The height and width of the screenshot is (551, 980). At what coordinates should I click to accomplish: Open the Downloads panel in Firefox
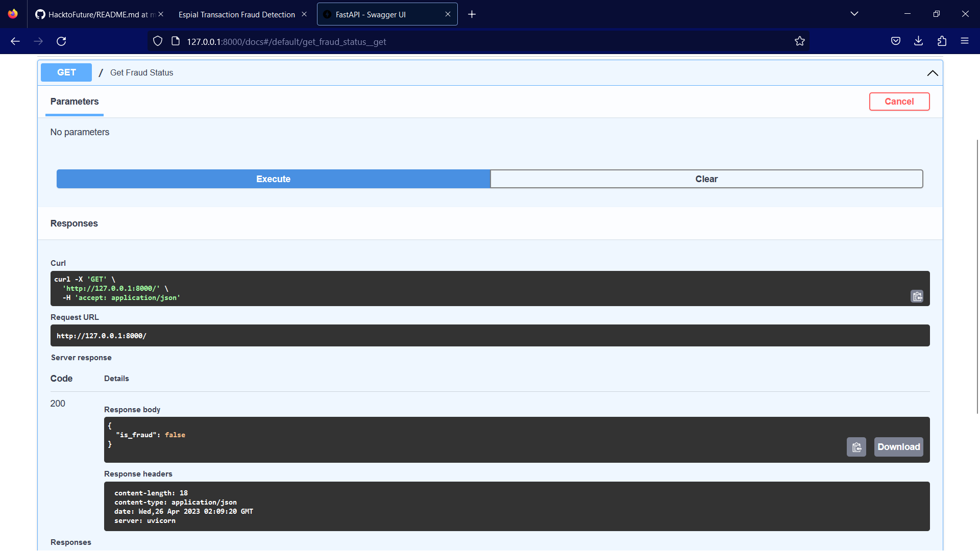tap(919, 41)
